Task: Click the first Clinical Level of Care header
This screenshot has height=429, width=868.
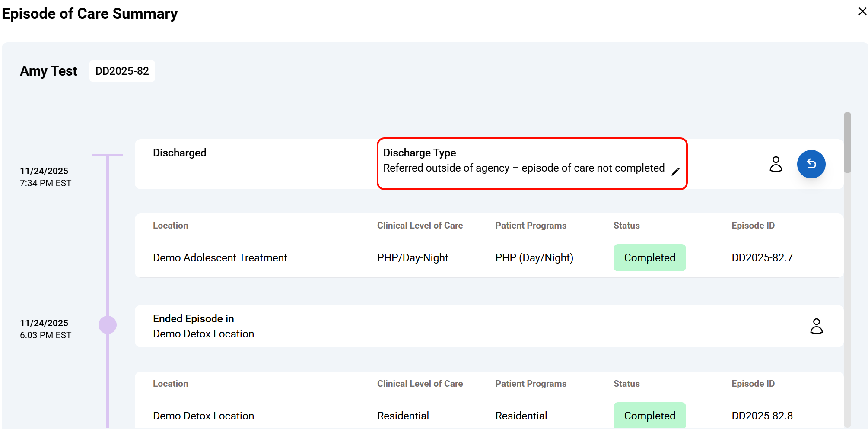Action: point(420,226)
